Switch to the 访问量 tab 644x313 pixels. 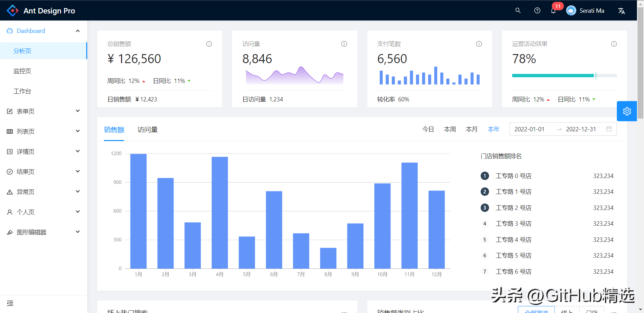pyautogui.click(x=147, y=130)
